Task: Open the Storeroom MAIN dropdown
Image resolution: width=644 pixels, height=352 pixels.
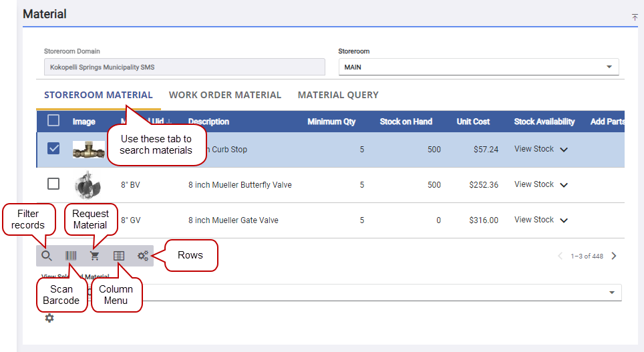Action: click(x=609, y=67)
